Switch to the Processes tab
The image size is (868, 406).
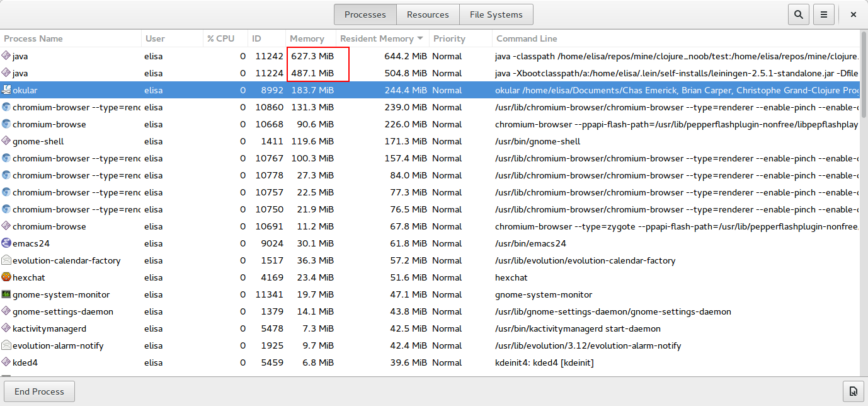365,14
